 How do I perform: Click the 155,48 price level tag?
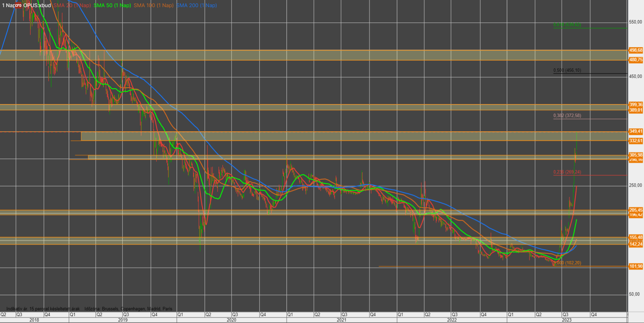pyautogui.click(x=636, y=237)
